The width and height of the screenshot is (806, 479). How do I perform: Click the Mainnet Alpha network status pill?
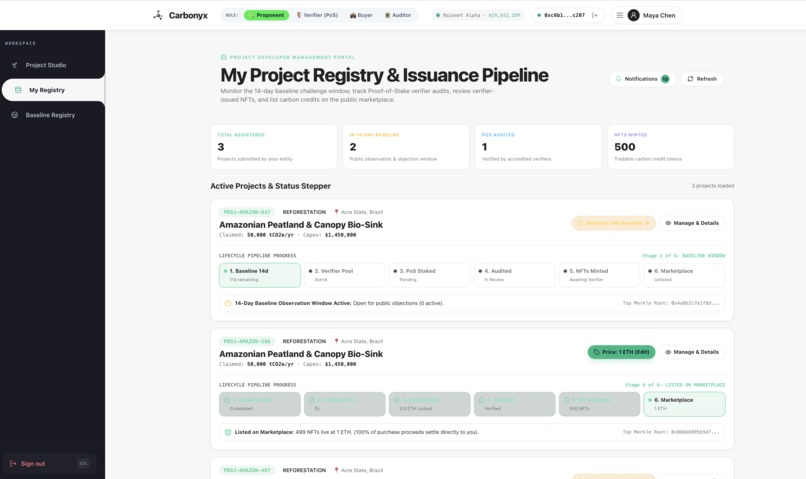[478, 15]
